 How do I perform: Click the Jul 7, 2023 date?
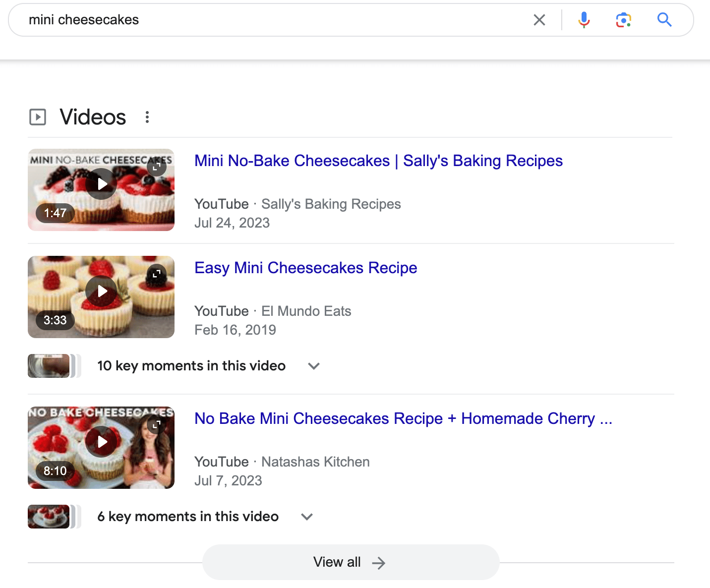click(x=228, y=481)
